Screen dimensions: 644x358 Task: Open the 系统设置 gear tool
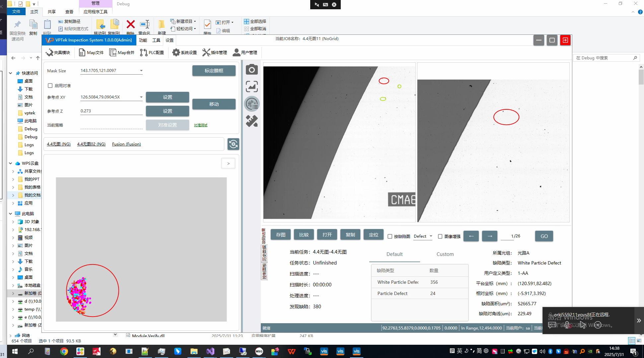coord(184,52)
